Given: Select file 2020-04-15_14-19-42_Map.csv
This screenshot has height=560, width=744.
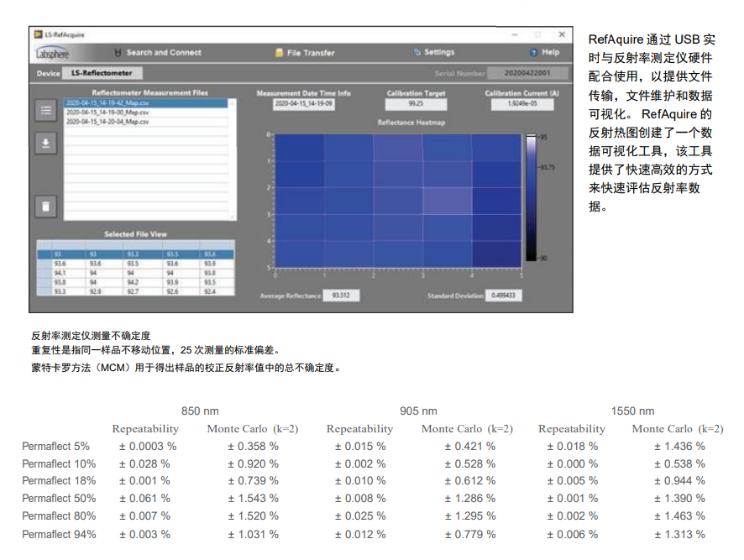Looking at the screenshot, I should [x=145, y=103].
